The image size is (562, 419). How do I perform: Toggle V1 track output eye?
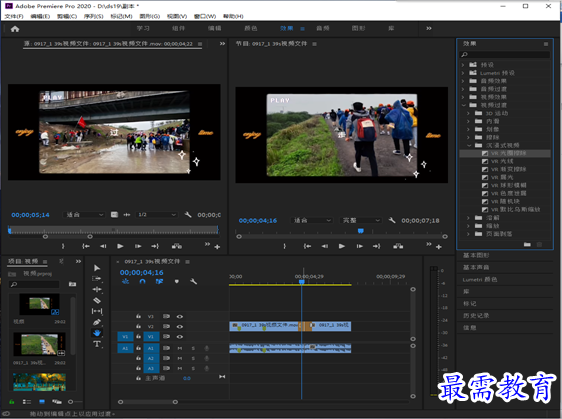pos(180,337)
